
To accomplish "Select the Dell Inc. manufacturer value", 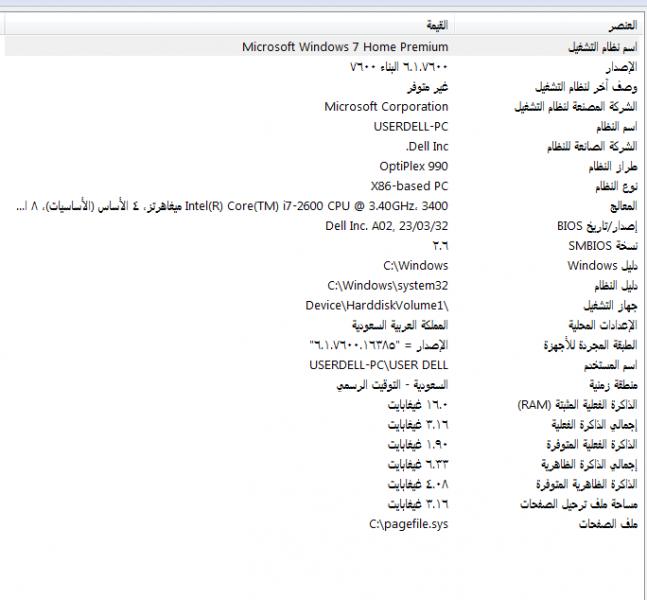I will [x=427, y=146].
